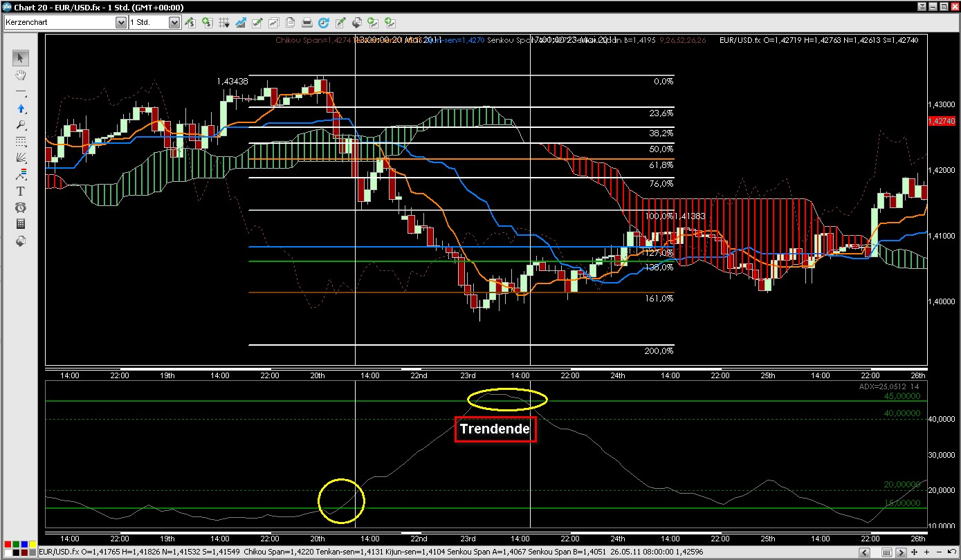Click the blue color swatch

24,545
